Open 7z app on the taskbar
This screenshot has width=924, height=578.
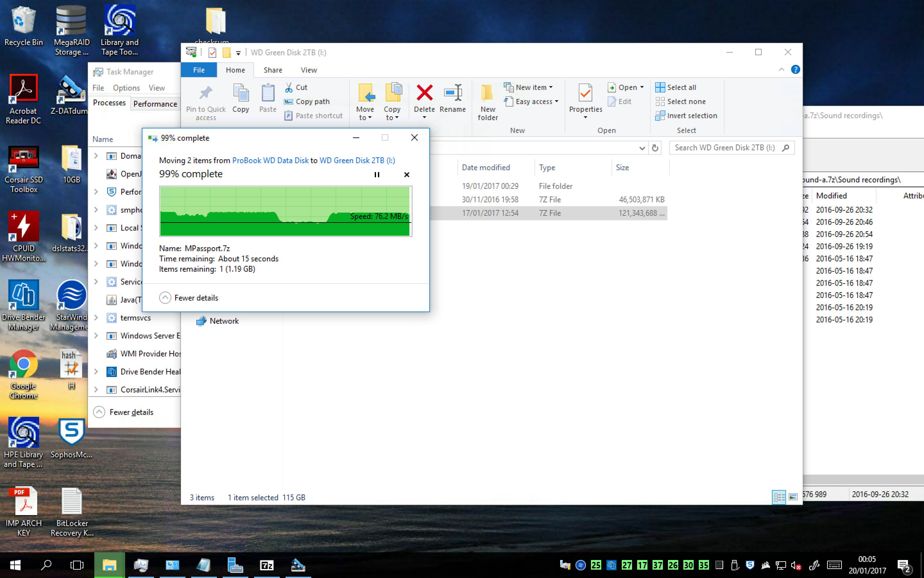(267, 565)
